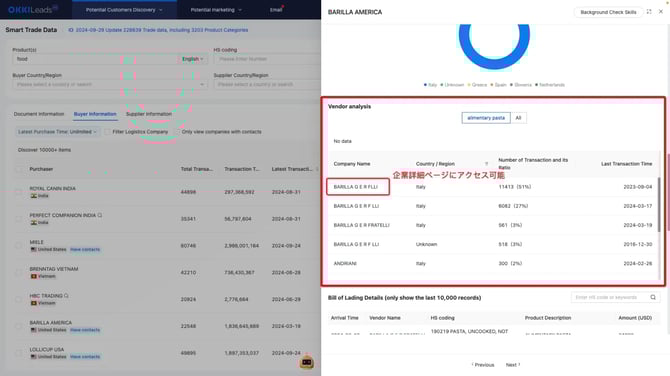Click Have contacts tag for BARILLA AMERICA

click(85, 330)
